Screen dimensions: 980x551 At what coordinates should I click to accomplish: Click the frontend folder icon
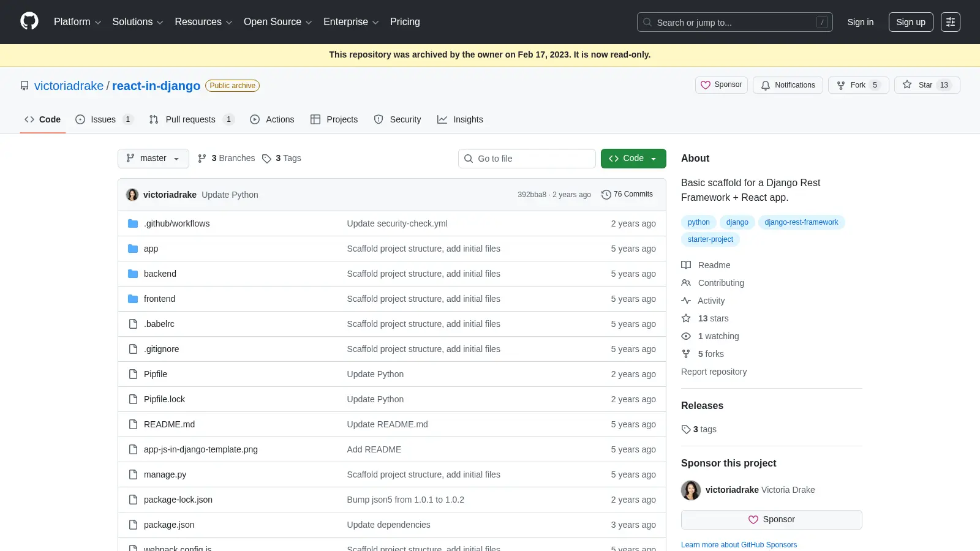click(133, 299)
